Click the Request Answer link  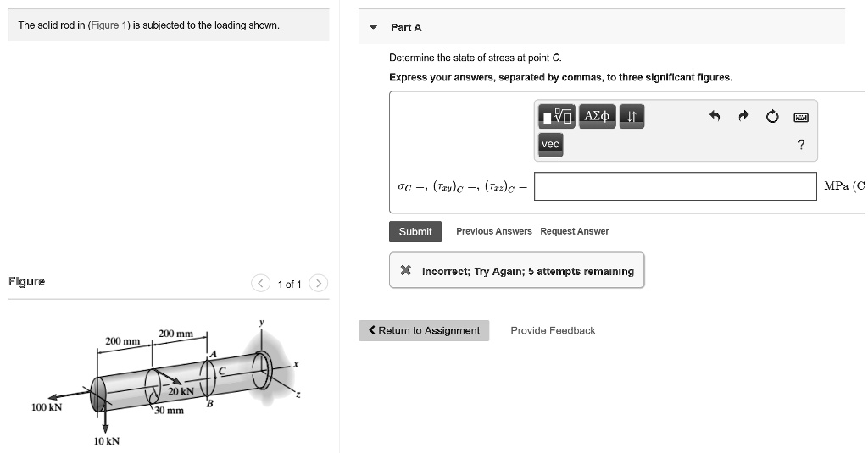pyautogui.click(x=574, y=231)
